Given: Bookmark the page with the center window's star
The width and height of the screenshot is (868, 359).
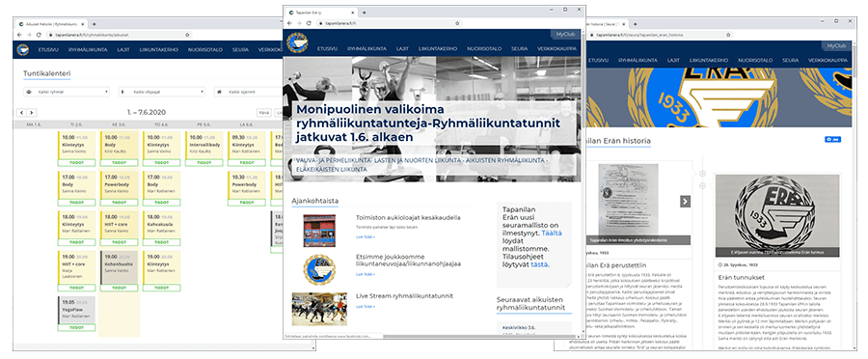Looking at the screenshot, I should point(457,23).
